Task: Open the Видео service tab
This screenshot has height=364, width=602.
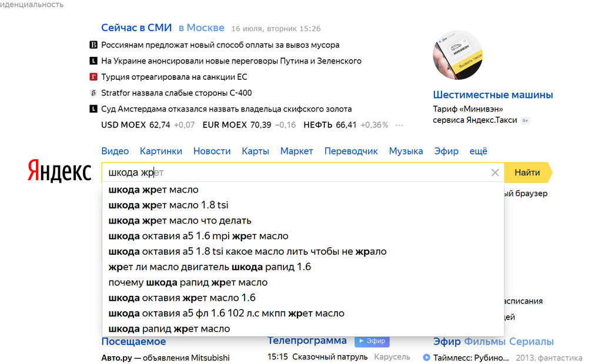Action: coord(115,151)
